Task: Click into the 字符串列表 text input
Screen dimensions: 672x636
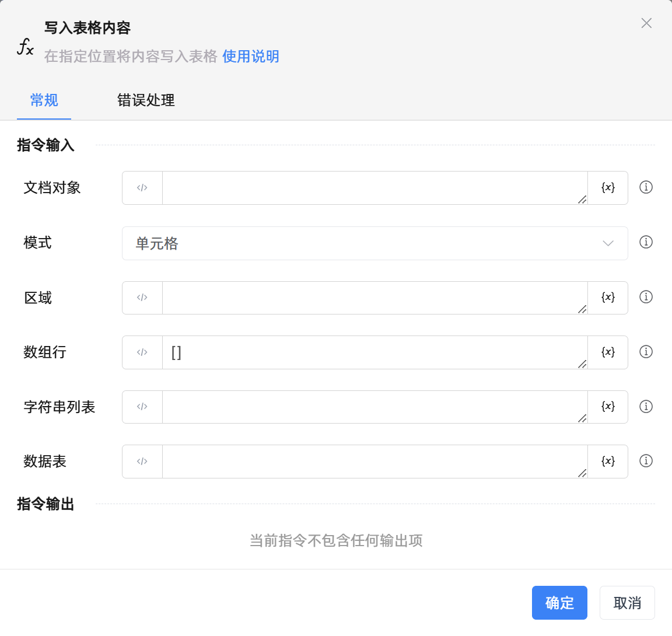Action: click(x=373, y=407)
